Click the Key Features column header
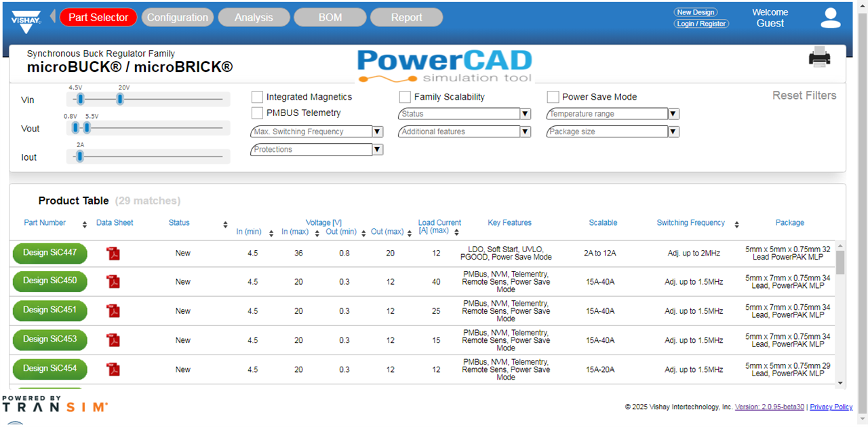Image resolution: width=868 pixels, height=427 pixels. pyautogui.click(x=509, y=223)
